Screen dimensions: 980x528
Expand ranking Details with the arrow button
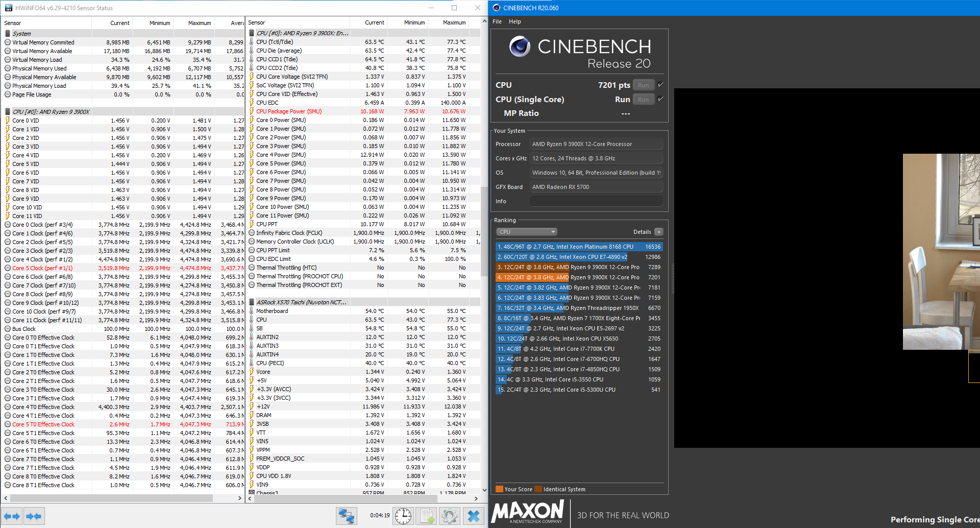click(659, 232)
